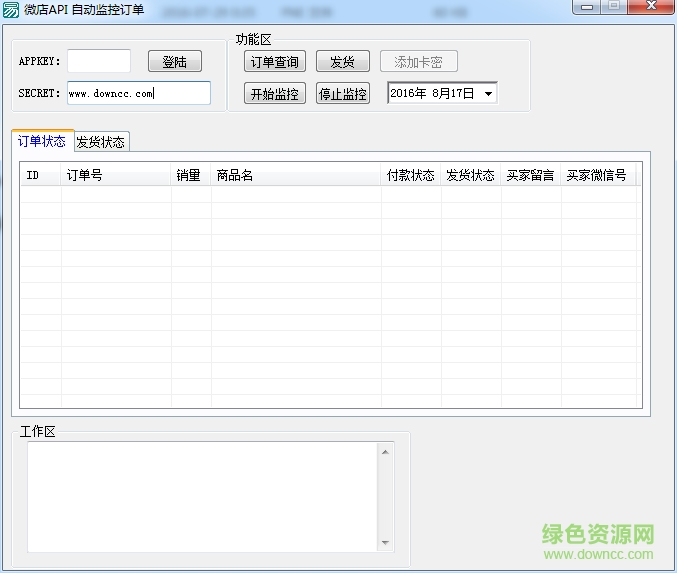Click the 发货 ship button
Screen dimensions: 677x573
(343, 61)
